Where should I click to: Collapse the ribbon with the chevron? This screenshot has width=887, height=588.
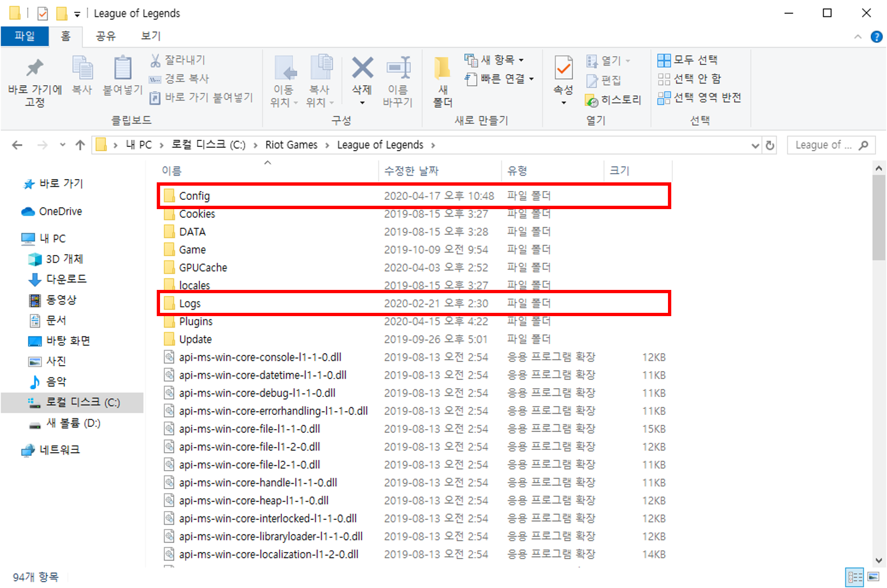(858, 37)
